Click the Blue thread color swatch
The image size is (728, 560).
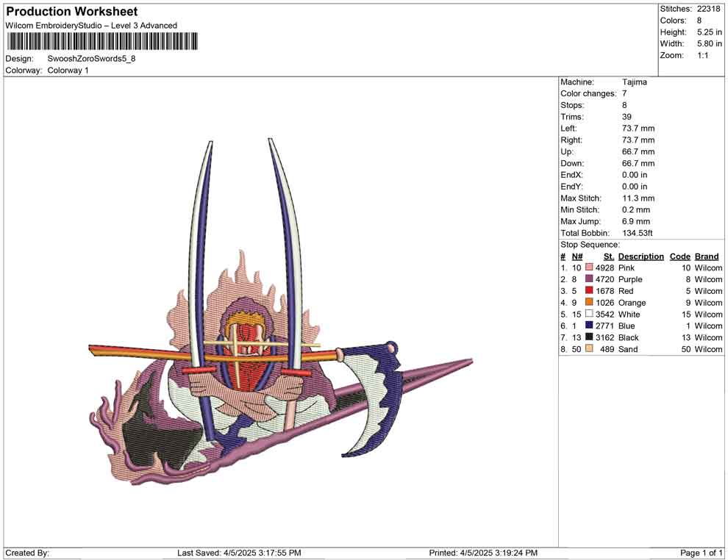[589, 326]
